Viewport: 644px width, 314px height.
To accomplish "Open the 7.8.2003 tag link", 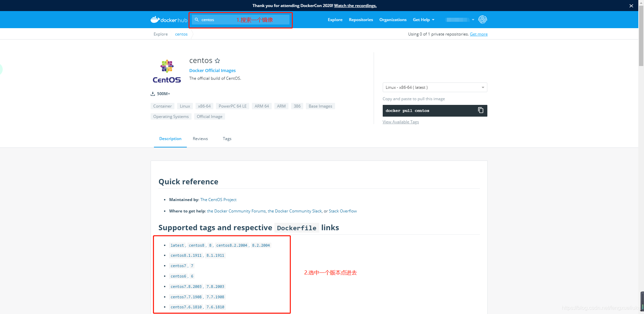I will (215, 287).
